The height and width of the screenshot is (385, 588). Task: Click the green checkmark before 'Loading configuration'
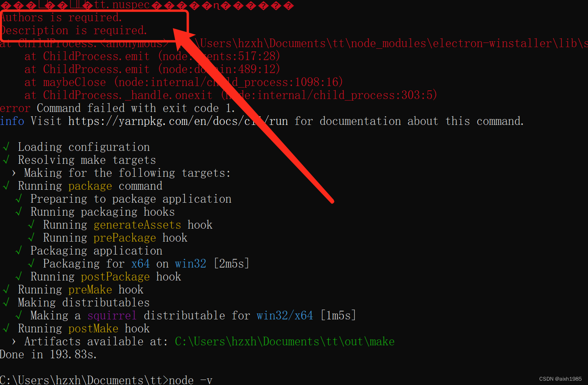click(6, 147)
